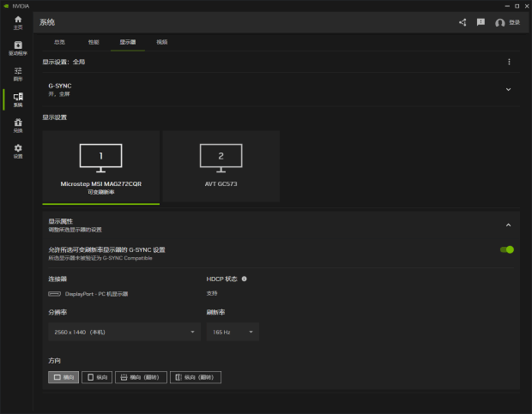Open the Graphics section in the sidebar

pyautogui.click(x=18, y=75)
